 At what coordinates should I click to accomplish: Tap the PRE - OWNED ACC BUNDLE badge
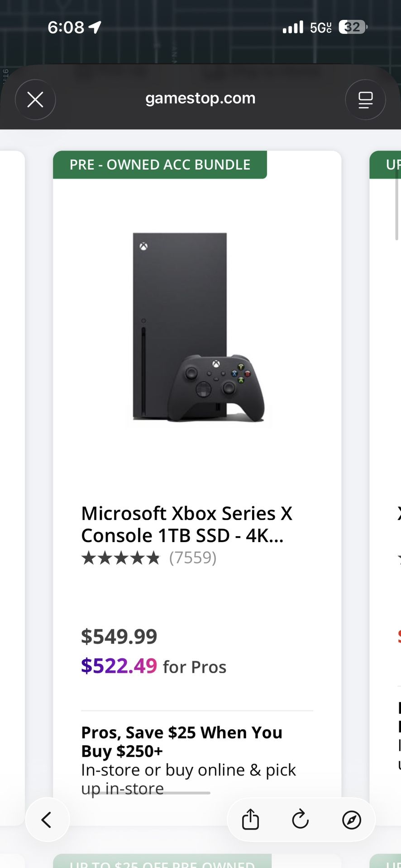[160, 165]
